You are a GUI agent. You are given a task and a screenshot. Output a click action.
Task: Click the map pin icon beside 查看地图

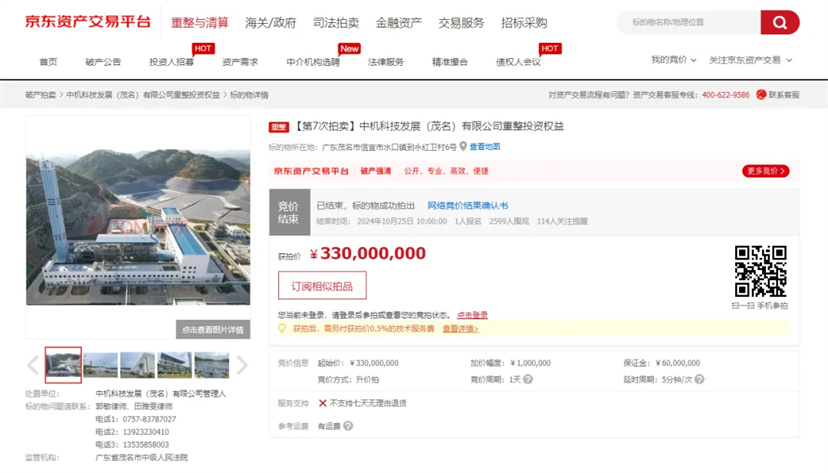[463, 146]
